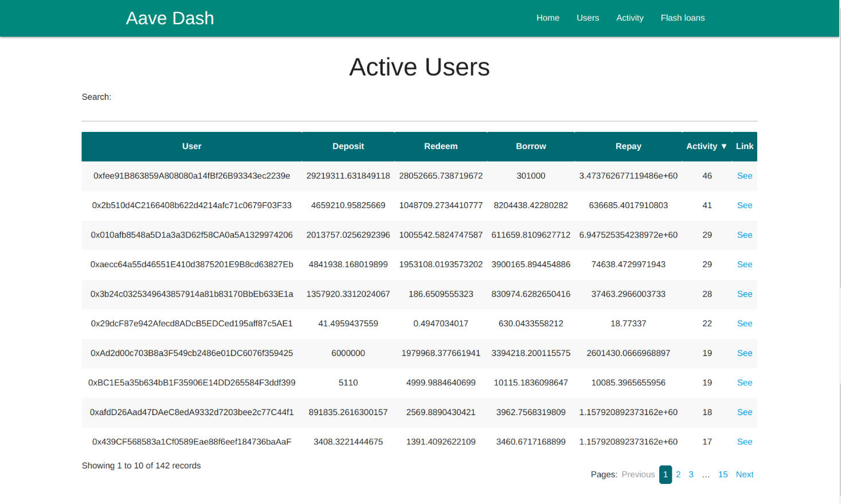Click redeem value 186.6509555323
The width and height of the screenshot is (841, 504).
click(441, 294)
